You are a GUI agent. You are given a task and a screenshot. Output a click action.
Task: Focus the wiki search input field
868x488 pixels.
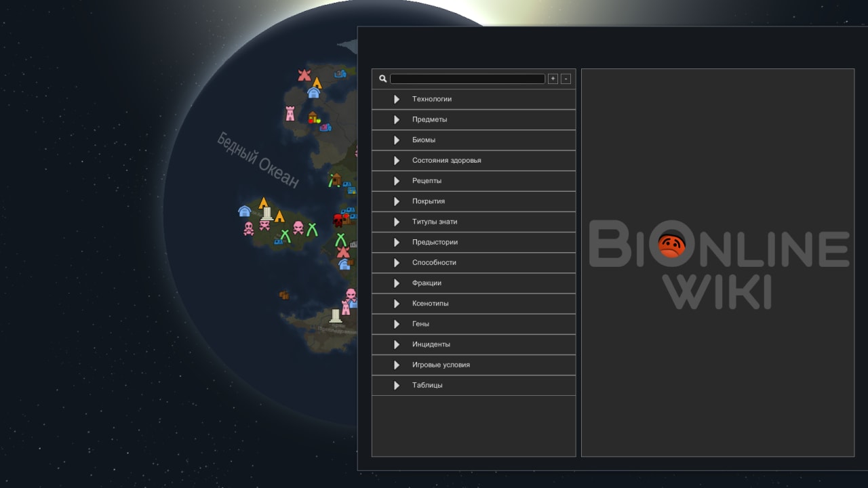point(467,79)
